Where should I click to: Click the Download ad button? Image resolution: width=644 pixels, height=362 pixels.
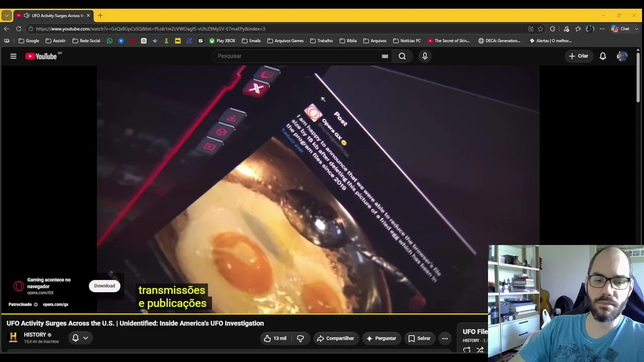pos(105,286)
